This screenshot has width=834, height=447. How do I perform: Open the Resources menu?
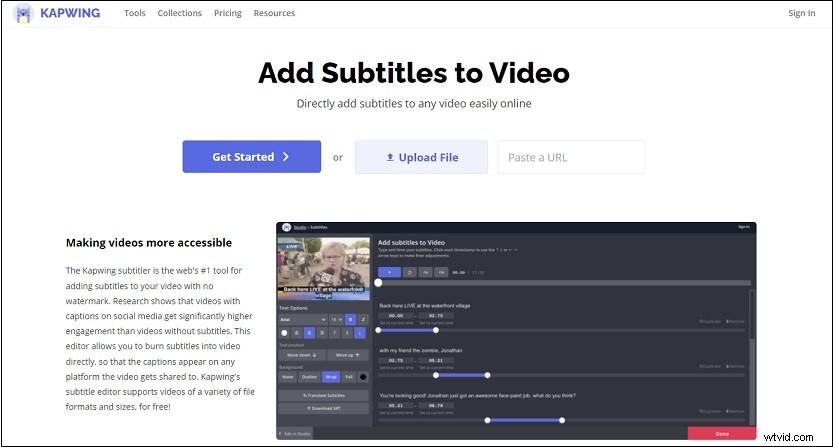click(274, 13)
